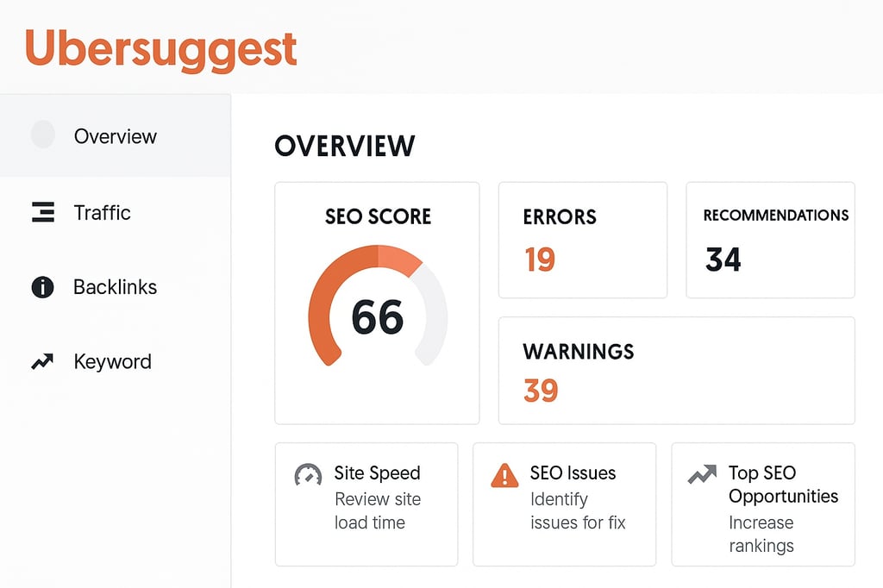
Task: Switch to the Keyword sidebar section
Action: (x=115, y=361)
